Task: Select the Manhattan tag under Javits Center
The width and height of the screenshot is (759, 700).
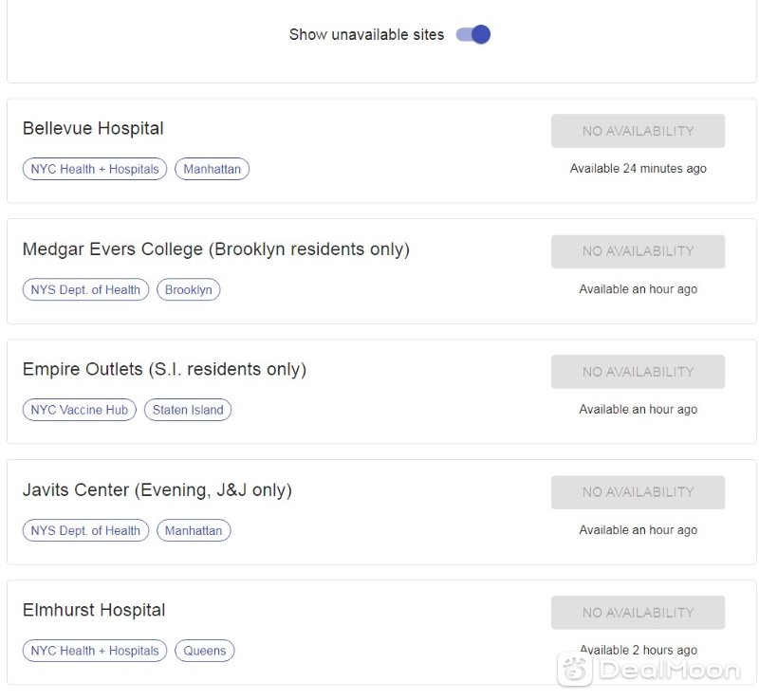Action: pos(194,530)
